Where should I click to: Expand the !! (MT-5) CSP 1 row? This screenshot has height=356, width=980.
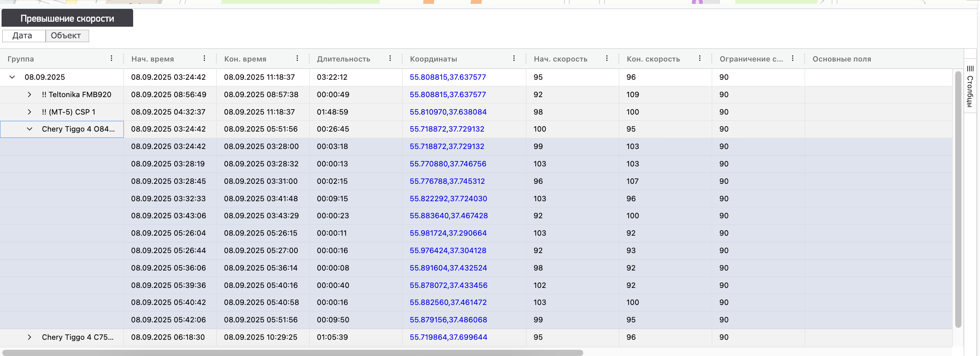click(29, 112)
